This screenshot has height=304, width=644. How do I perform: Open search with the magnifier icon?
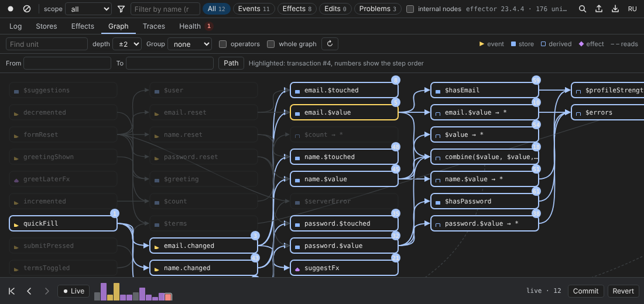point(583,9)
